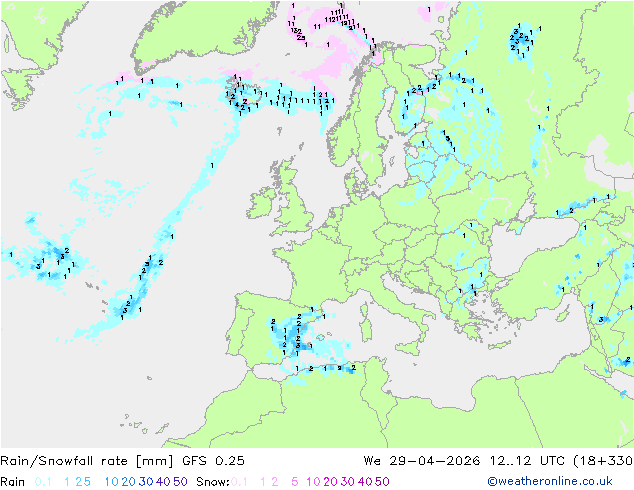Image resolution: width=634 pixels, height=490 pixels.
Task: Select the Snow 20 legend color value
Action: click(x=330, y=482)
